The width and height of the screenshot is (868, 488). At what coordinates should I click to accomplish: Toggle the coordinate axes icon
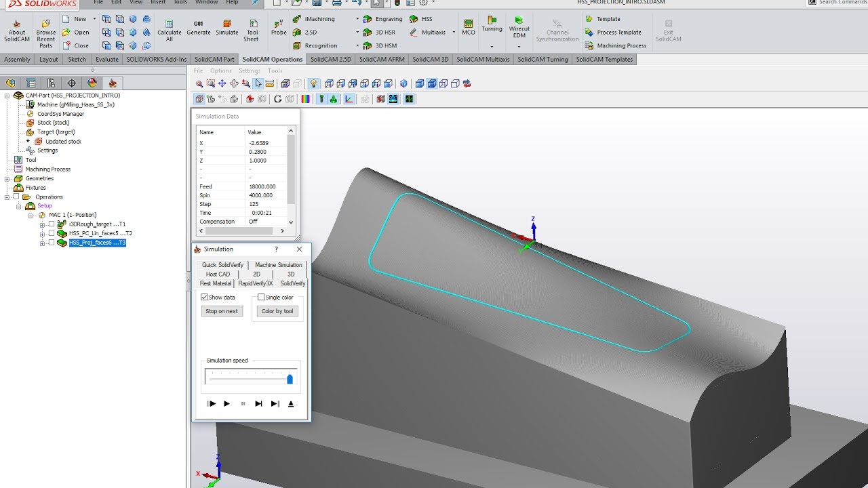[x=349, y=99]
